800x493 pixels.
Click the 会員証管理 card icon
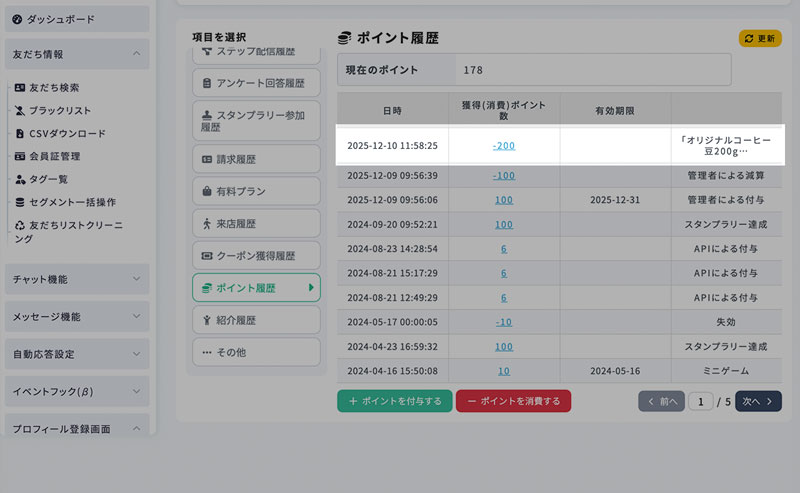point(20,157)
